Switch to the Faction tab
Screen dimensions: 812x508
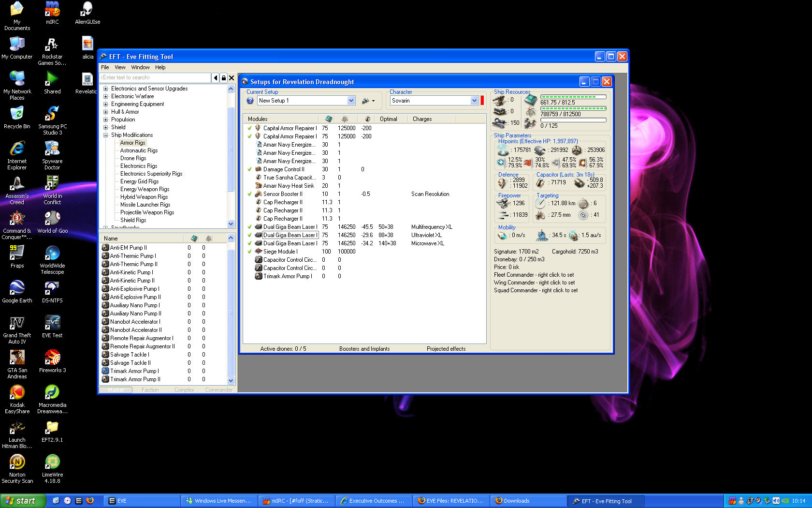[150, 390]
